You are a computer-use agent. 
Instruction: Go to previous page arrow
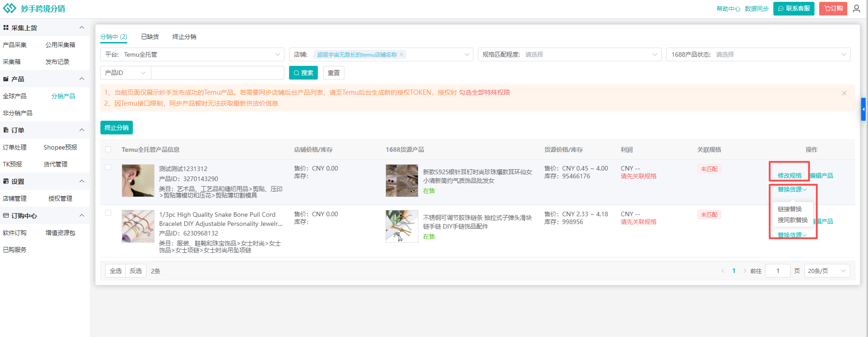(x=723, y=271)
